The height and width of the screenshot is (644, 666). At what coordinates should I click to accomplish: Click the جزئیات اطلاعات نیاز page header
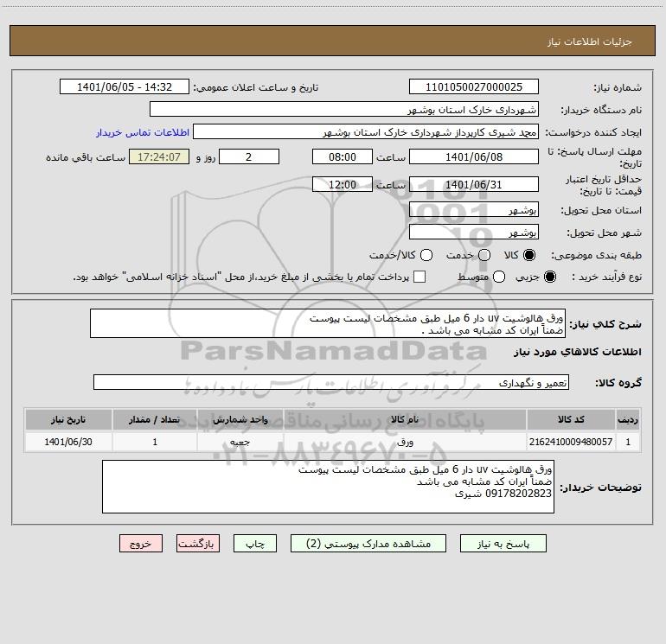pyautogui.click(x=332, y=41)
